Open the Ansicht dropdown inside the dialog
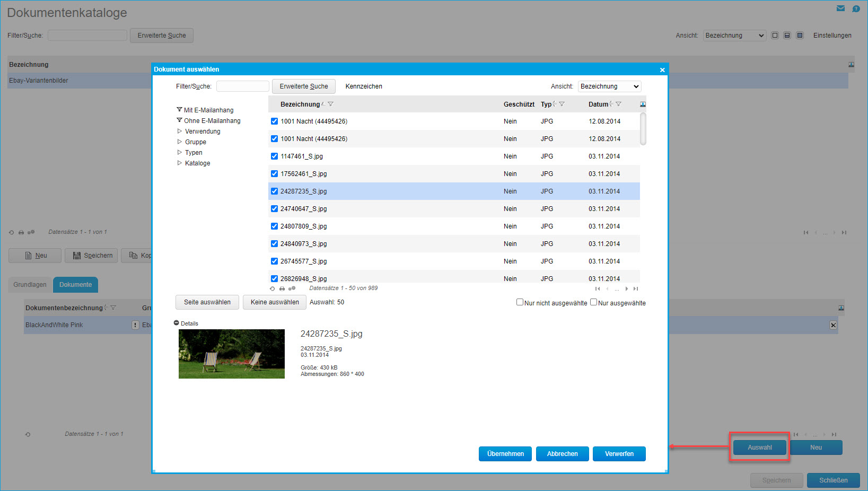868x491 pixels. point(609,86)
